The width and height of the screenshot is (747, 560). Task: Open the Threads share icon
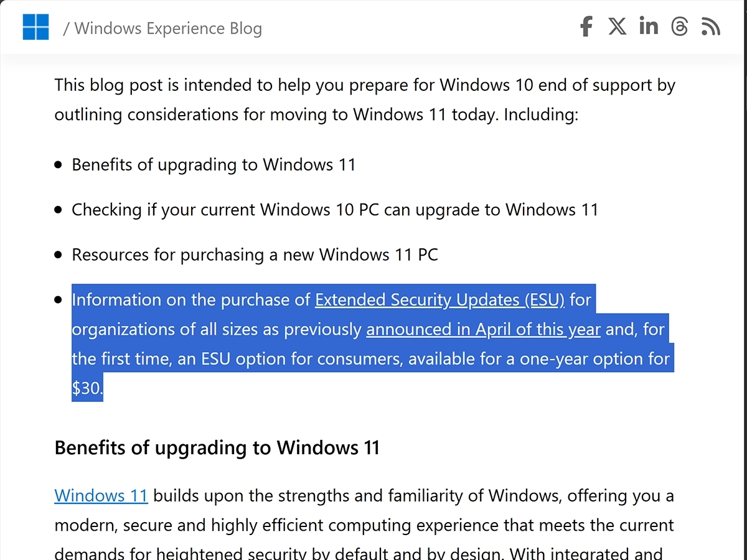point(680,27)
